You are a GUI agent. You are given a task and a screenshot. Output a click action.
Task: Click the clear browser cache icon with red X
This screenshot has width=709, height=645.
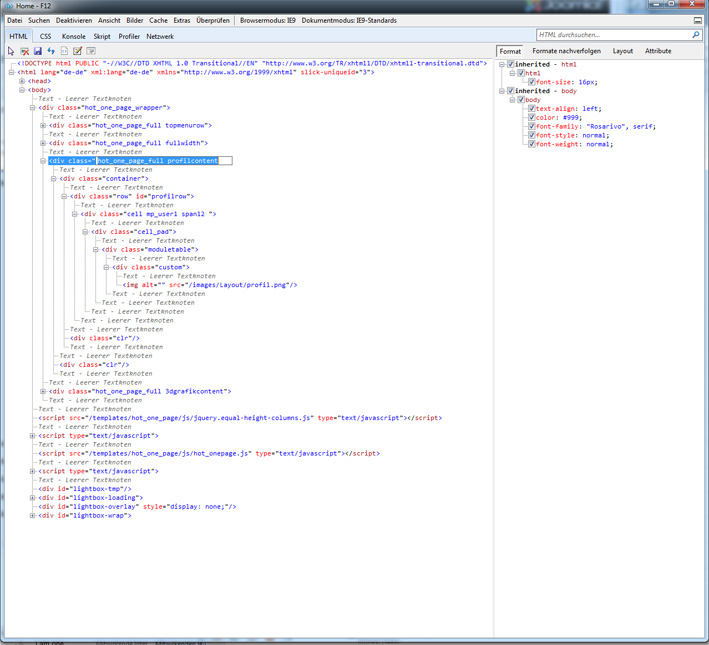pyautogui.click(x=24, y=51)
